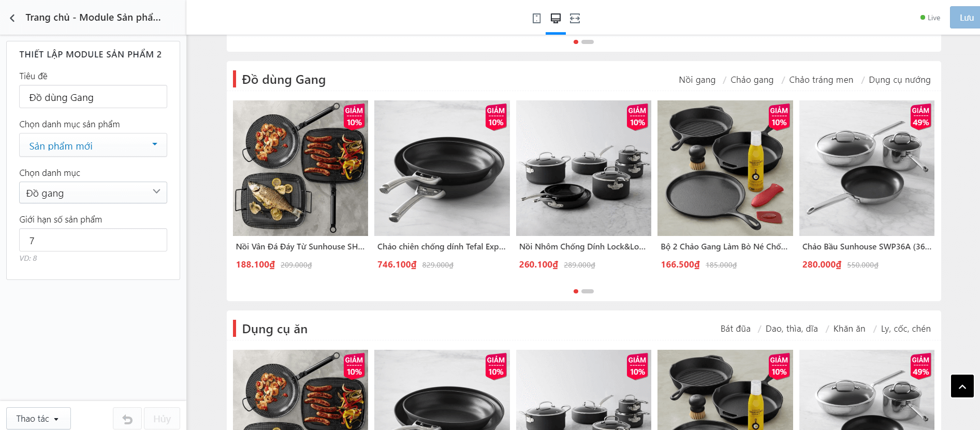Select the Bát đũa tab
The width and height of the screenshot is (980, 430).
(x=735, y=329)
